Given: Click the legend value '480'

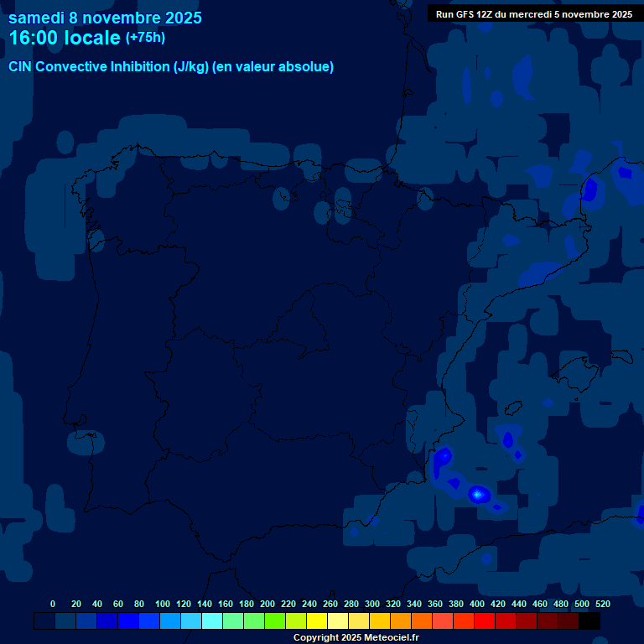Looking at the screenshot, I should 561,604.
